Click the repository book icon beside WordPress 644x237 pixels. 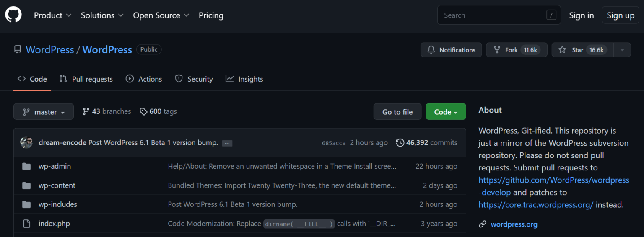click(x=18, y=49)
